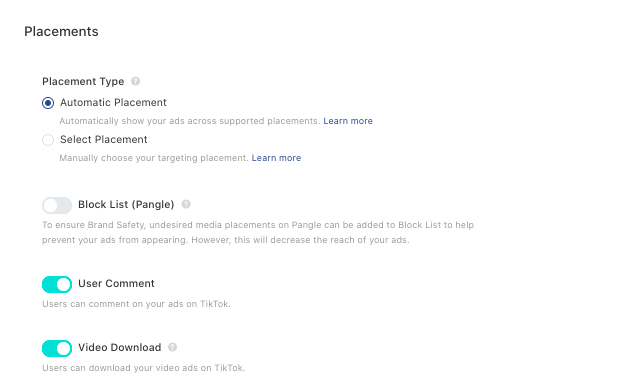
Task: Click the Video Download label
Action: [x=120, y=347]
